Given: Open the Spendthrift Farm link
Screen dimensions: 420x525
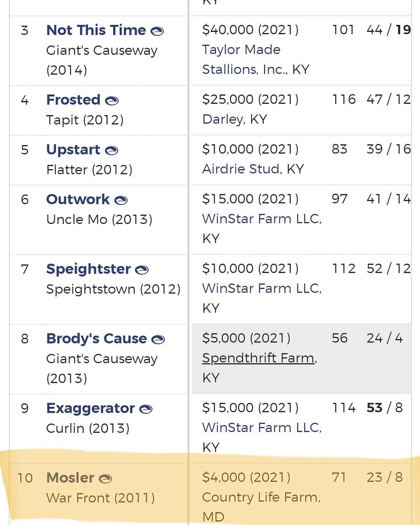Looking at the screenshot, I should tap(259, 358).
